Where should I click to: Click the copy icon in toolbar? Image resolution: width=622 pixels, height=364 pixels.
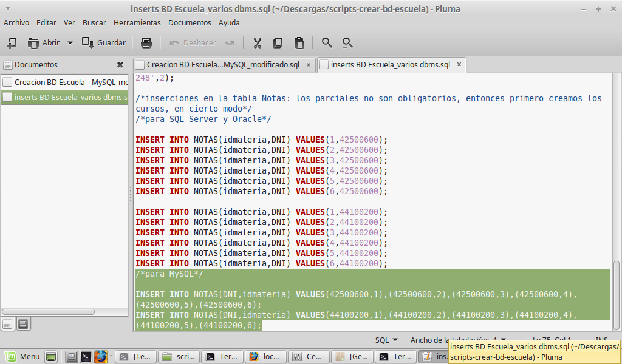(x=278, y=42)
